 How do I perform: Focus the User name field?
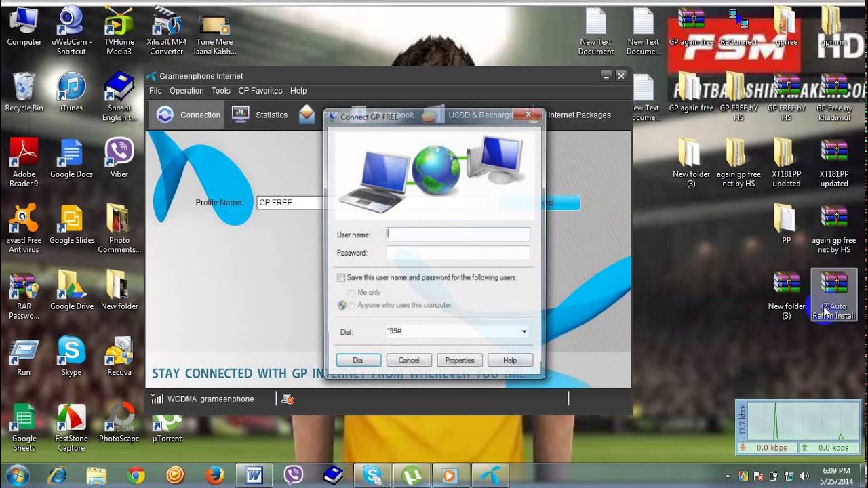[x=458, y=235]
